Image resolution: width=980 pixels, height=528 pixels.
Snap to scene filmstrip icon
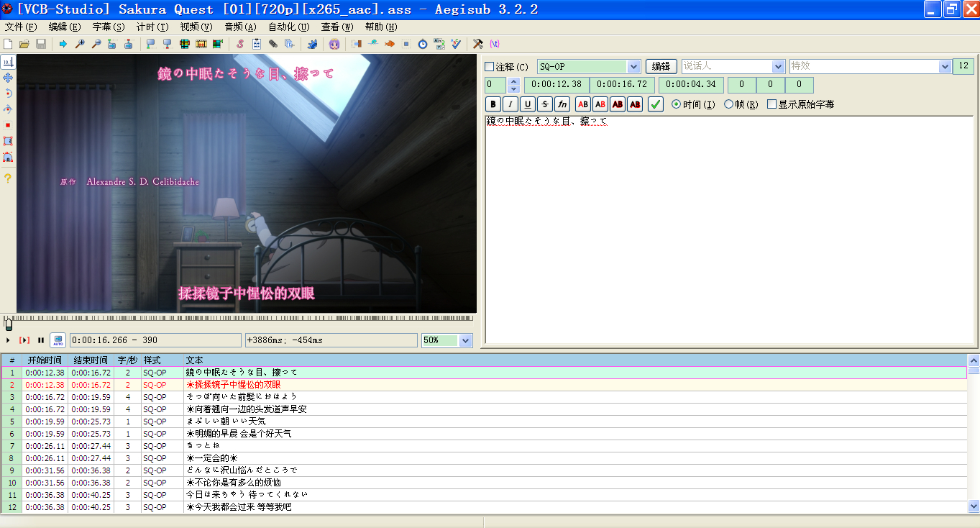coord(201,44)
